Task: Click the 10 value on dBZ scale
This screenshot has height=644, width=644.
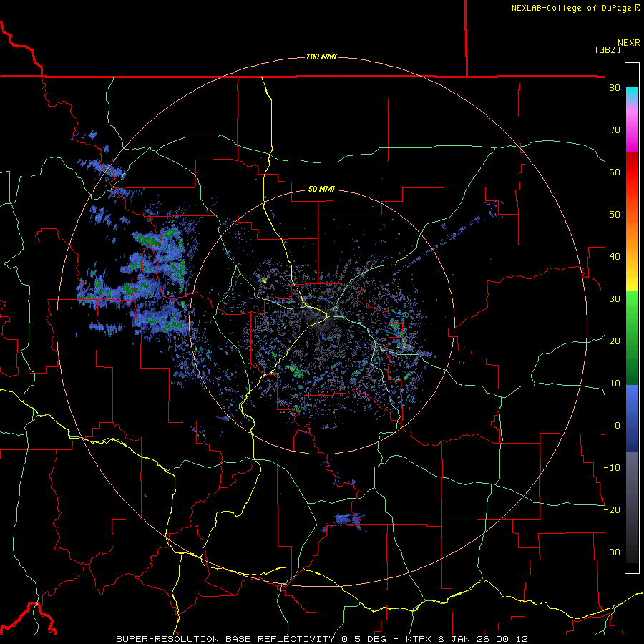Action: pyautogui.click(x=615, y=384)
